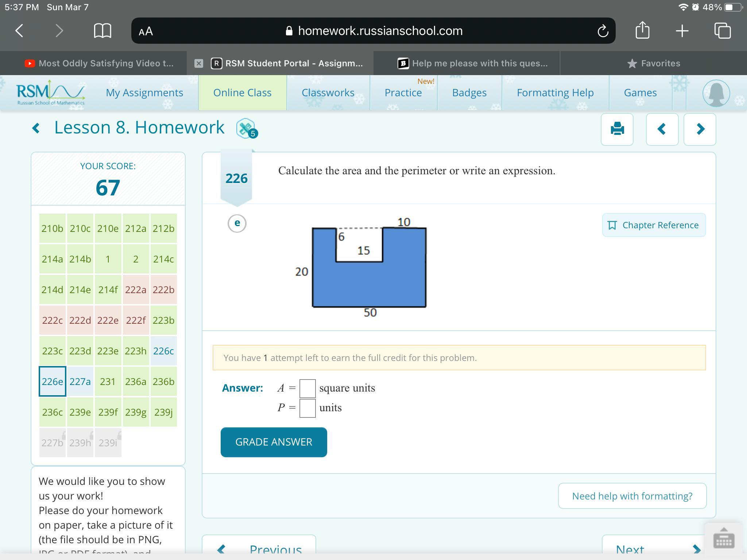Screen dimensions: 747x560
Task: Go back using arrow beside Lesson 8 title
Action: (36, 128)
